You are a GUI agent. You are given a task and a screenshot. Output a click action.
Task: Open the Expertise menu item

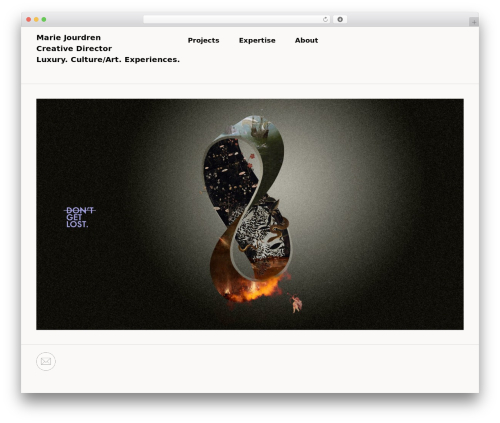(257, 40)
